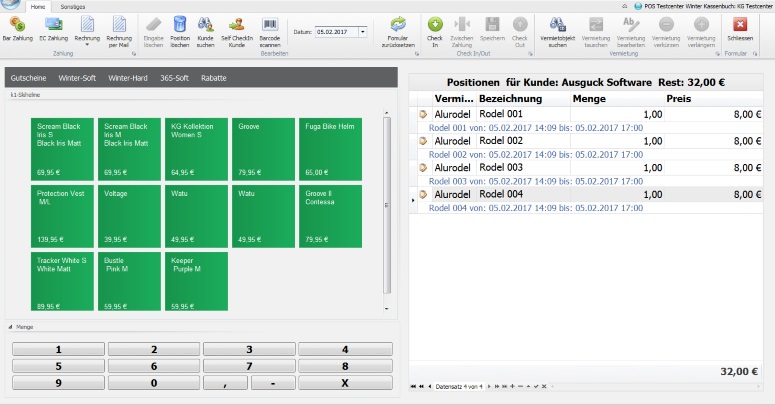Tap number 5 on the keypad
This screenshot has height=405, width=775.
click(58, 366)
